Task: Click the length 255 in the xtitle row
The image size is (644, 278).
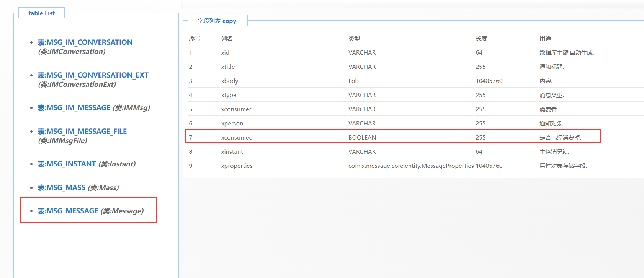Action: (x=481, y=67)
